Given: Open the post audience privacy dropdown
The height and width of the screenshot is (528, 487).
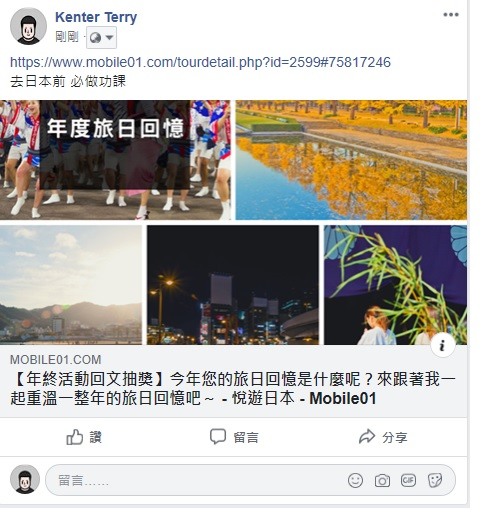Looking at the screenshot, I should pos(101,37).
